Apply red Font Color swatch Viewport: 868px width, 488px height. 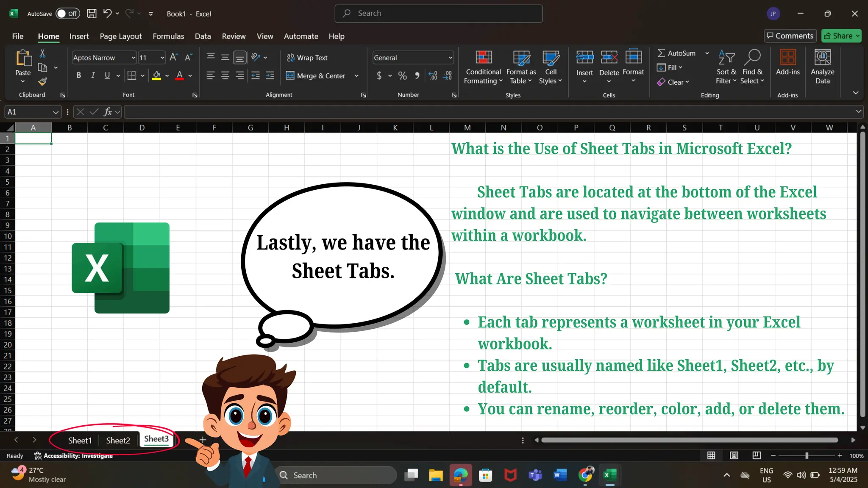point(180,75)
